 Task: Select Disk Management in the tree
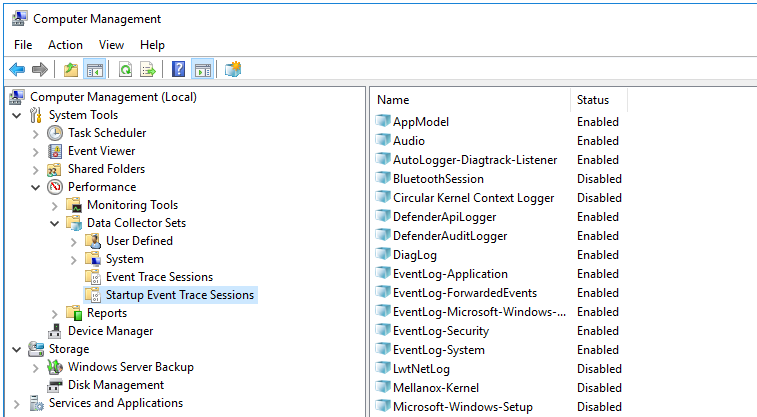[x=115, y=385]
